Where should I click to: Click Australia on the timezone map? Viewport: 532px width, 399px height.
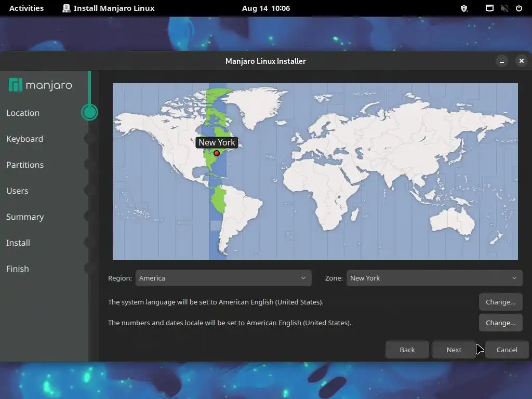[x=453, y=220]
